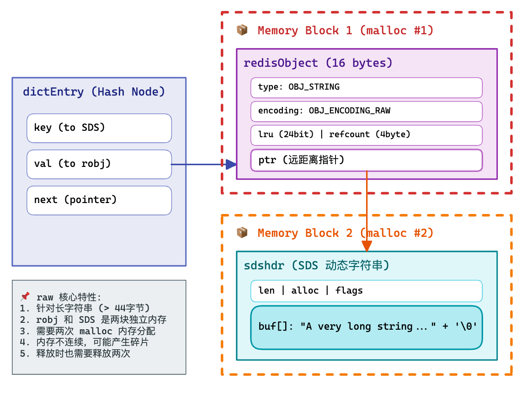The height and width of the screenshot is (396, 532).
Task: Click the buf[] long string box
Action: coord(366,327)
